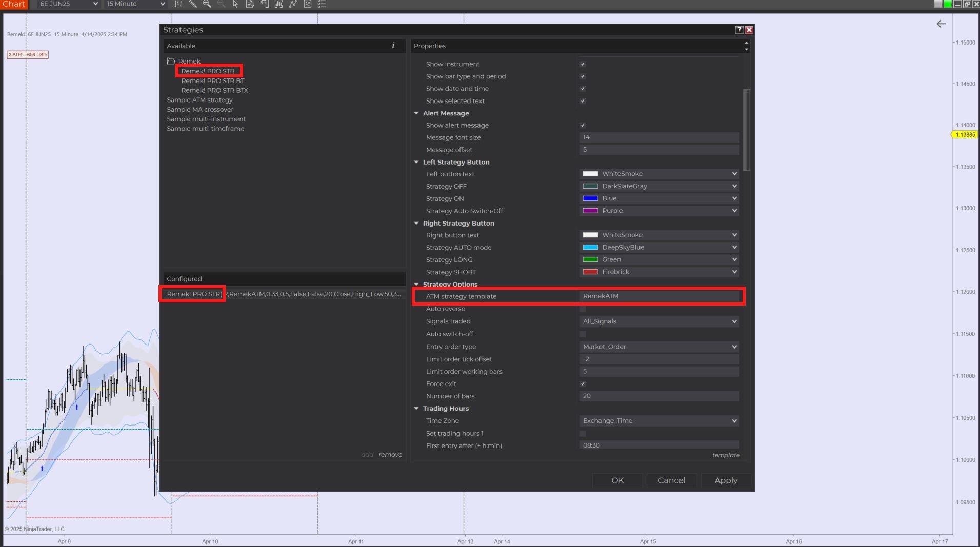Screen dimensions: 980x547
Task: Open Strategy LONG Green color picker
Action: point(659,259)
